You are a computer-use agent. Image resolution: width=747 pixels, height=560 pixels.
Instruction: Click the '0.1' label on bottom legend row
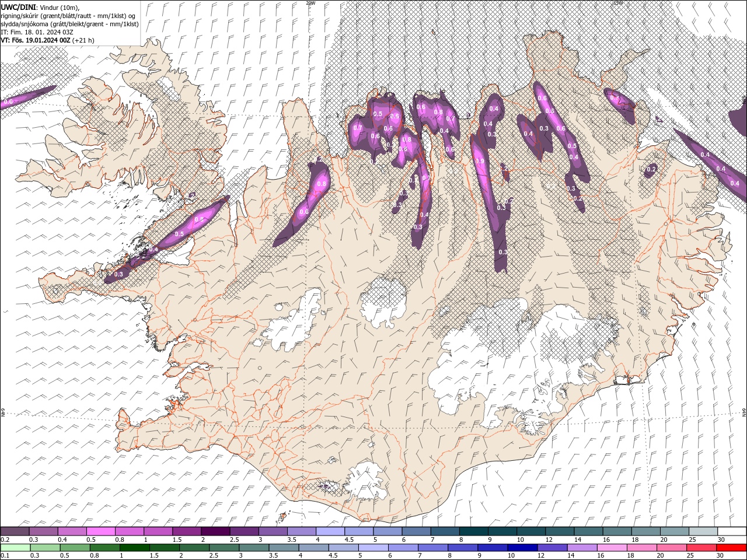(x=5, y=556)
